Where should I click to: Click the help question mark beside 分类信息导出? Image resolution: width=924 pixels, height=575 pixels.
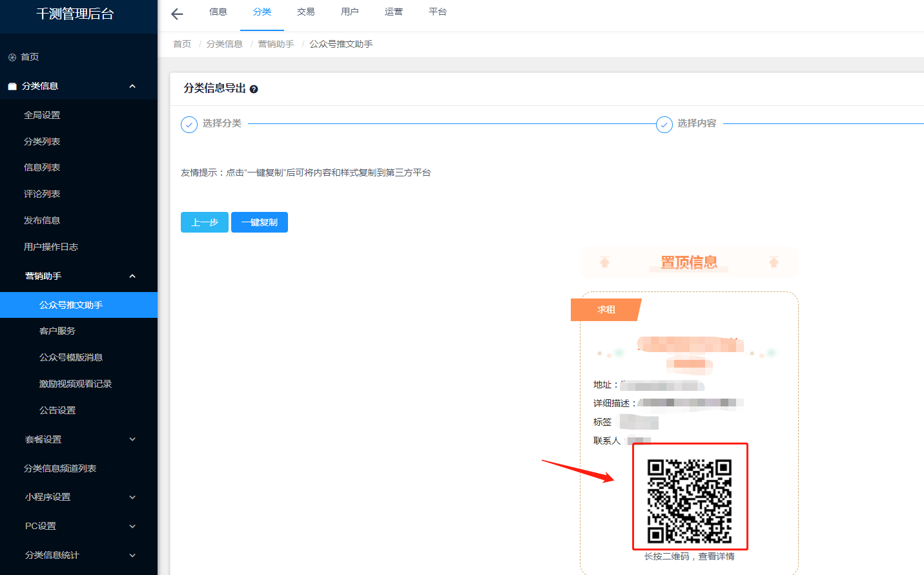pyautogui.click(x=254, y=89)
